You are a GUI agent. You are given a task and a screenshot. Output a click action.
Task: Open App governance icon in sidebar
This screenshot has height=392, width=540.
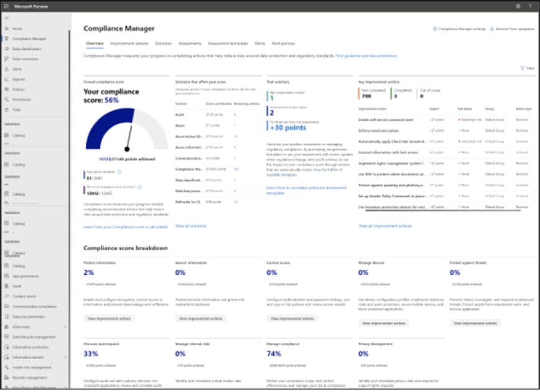pyautogui.click(x=7, y=276)
